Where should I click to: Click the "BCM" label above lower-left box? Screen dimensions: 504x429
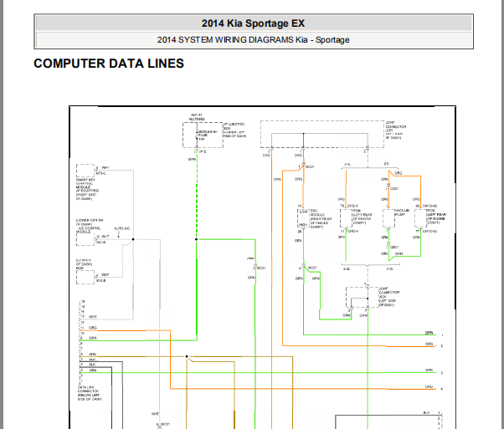pyautogui.click(x=80, y=268)
